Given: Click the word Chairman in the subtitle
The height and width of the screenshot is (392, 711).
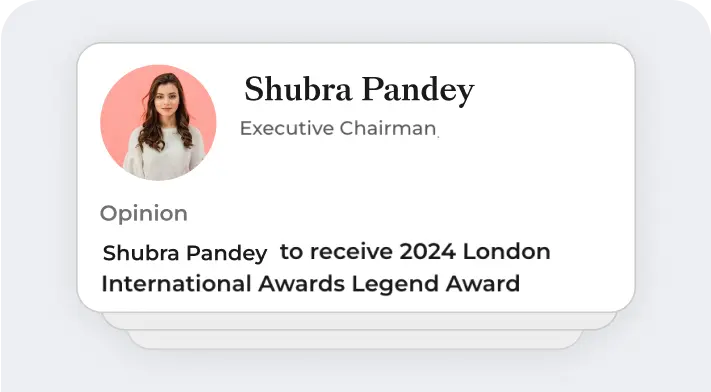Looking at the screenshot, I should [388, 128].
